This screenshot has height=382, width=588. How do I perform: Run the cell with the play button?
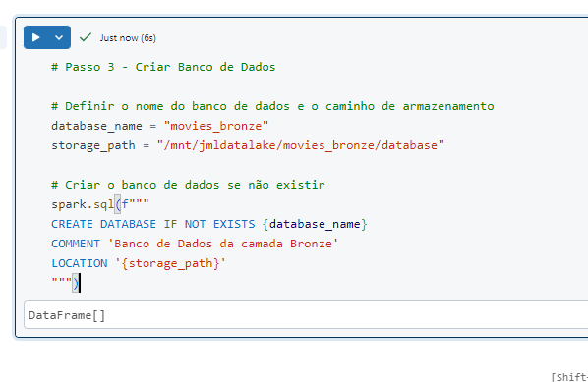click(36, 37)
